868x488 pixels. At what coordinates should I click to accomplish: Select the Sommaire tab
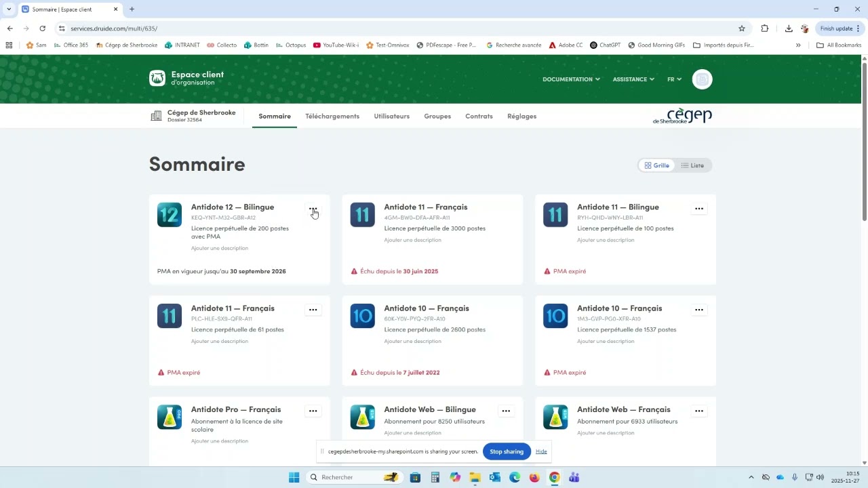click(x=275, y=116)
